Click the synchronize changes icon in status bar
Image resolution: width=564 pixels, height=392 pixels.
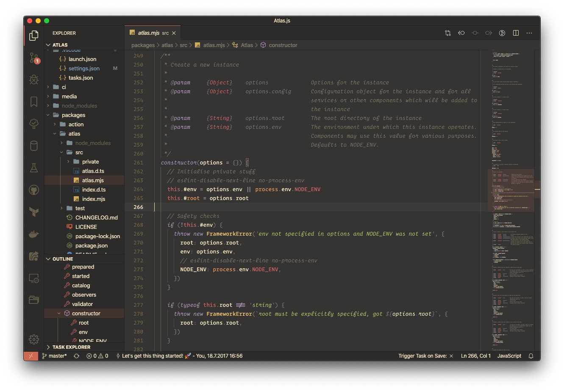pos(77,356)
